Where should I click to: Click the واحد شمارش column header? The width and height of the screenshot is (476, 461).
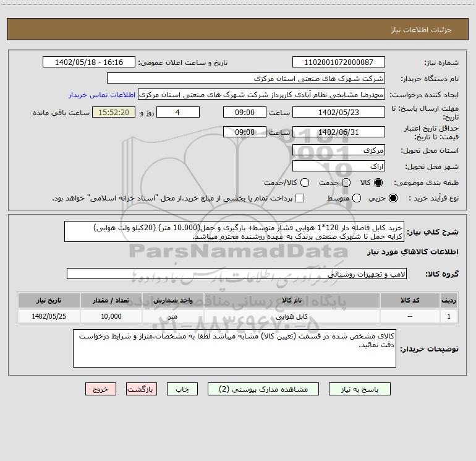pos(172,300)
